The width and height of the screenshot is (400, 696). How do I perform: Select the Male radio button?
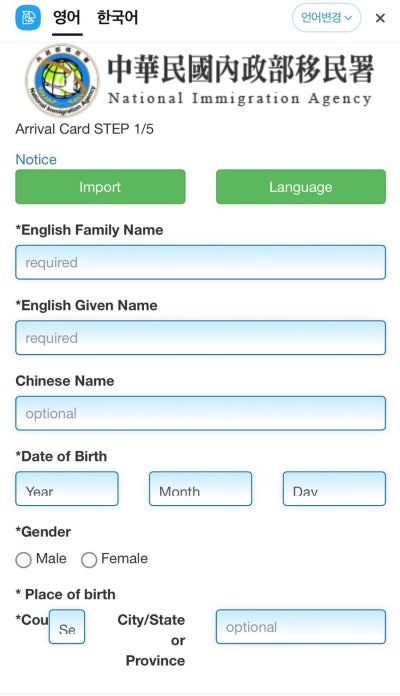[24, 560]
